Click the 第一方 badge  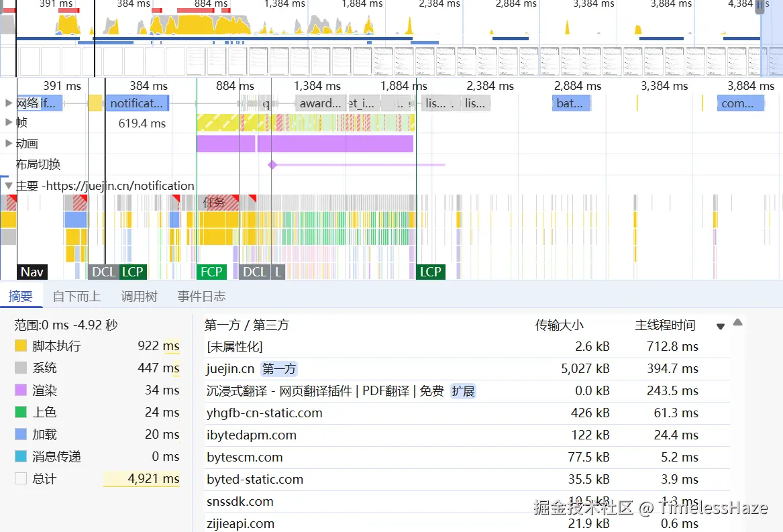[278, 369]
